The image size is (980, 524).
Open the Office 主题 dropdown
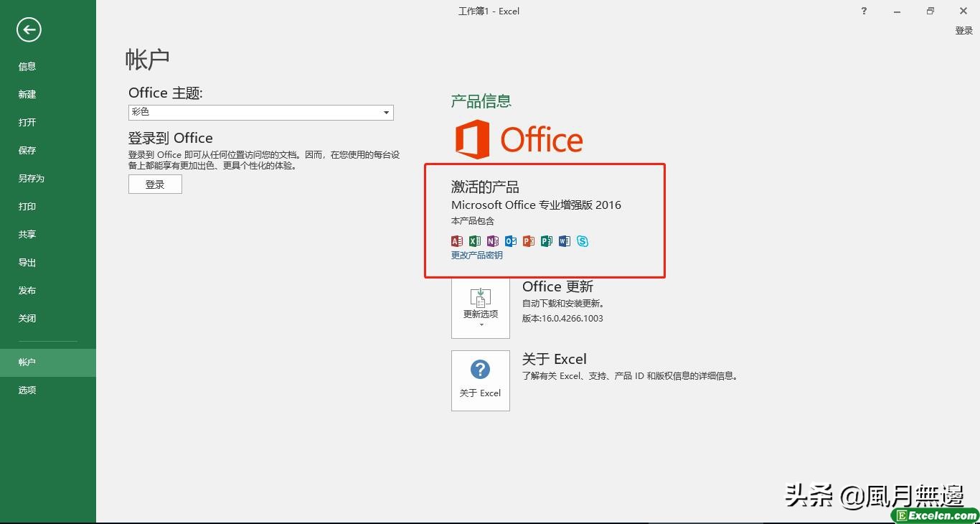coord(386,112)
